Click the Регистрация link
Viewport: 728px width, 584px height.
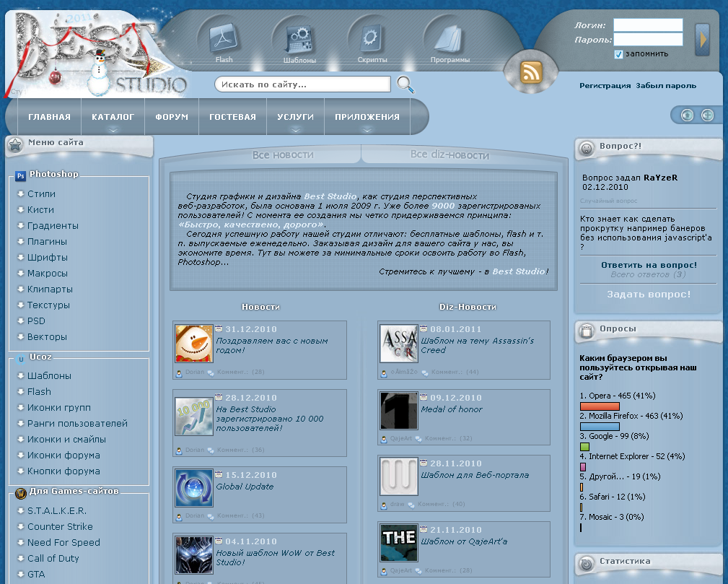605,86
